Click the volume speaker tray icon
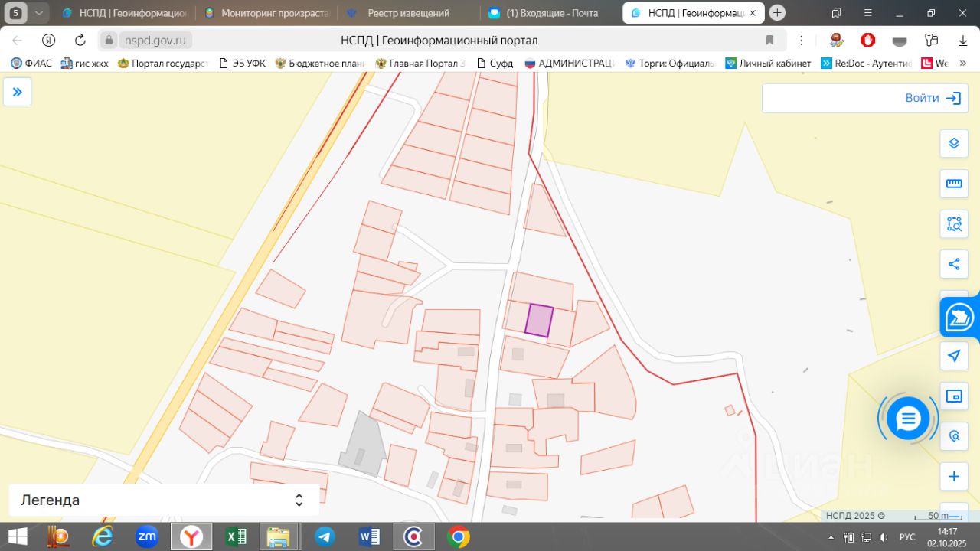 [x=884, y=536]
